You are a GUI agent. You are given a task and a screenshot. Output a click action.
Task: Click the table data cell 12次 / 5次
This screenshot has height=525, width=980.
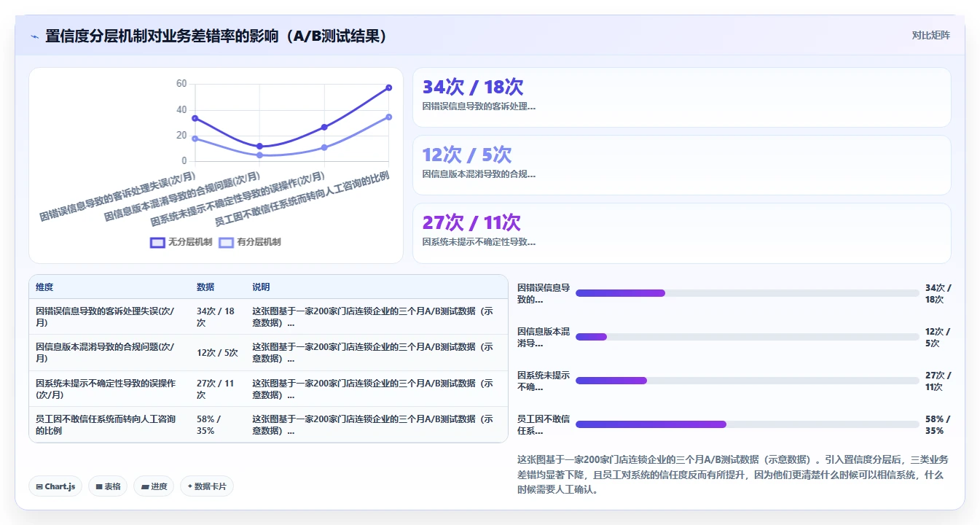pyautogui.click(x=218, y=352)
